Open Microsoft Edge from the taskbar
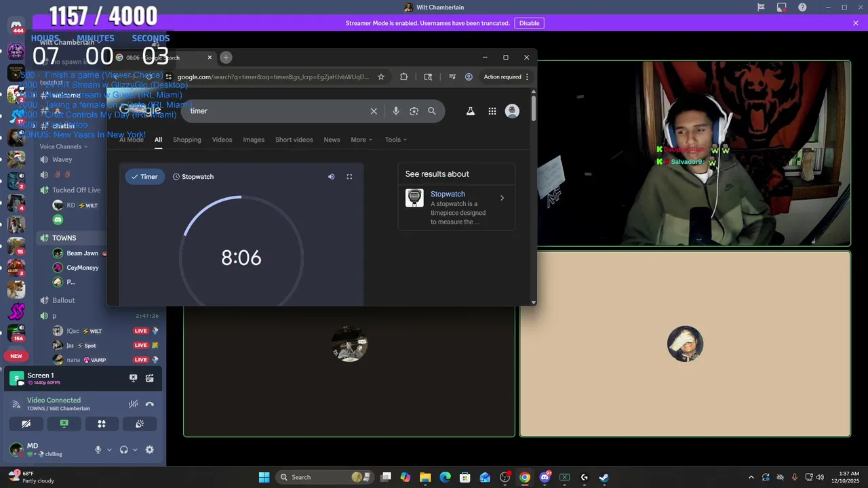Viewport: 868px width, 488px height. pyautogui.click(x=445, y=477)
